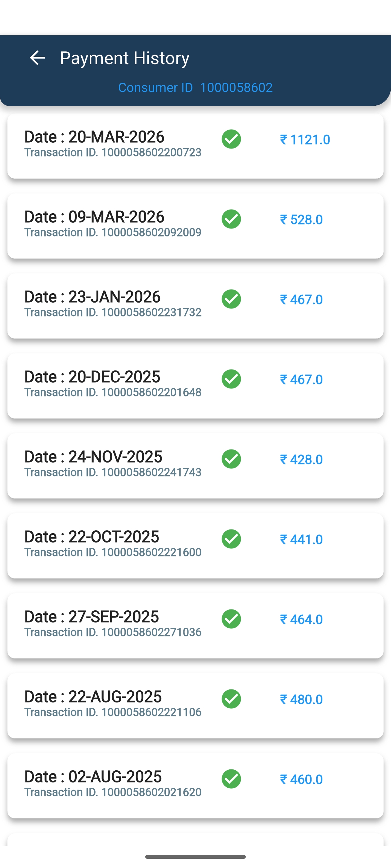Select the ₹ 528.0 amount
Screen dimensions: 391x868
[x=301, y=220]
